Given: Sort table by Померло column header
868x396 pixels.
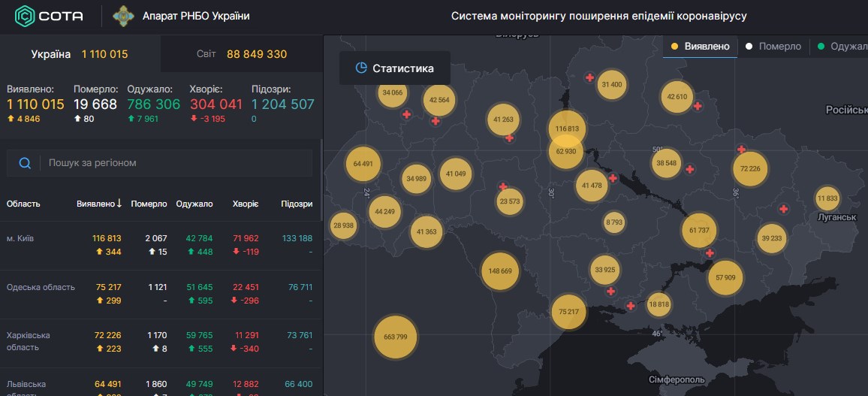Looking at the screenshot, I should [149, 204].
